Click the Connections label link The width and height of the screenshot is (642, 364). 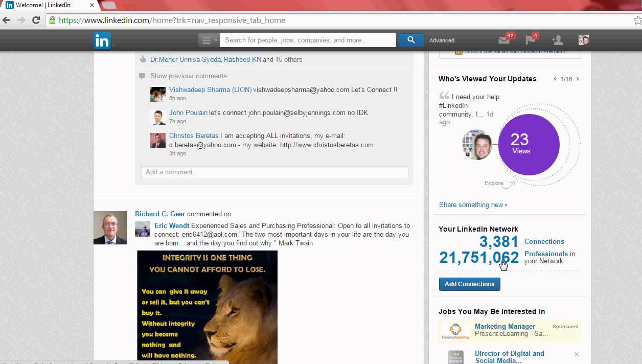click(544, 241)
